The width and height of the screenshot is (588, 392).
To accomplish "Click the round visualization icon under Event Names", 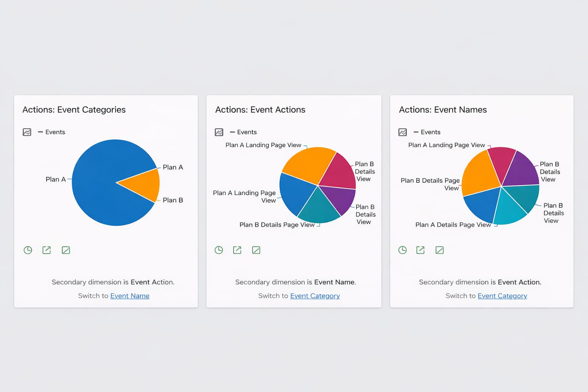I will (x=403, y=250).
